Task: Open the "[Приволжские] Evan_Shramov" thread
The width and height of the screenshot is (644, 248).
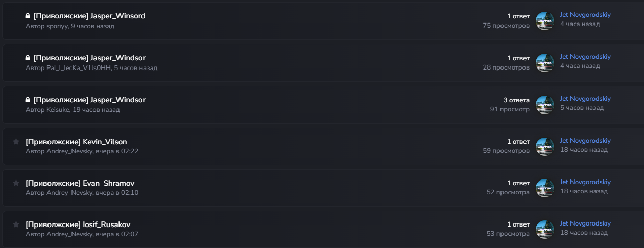Action: pyautogui.click(x=80, y=183)
